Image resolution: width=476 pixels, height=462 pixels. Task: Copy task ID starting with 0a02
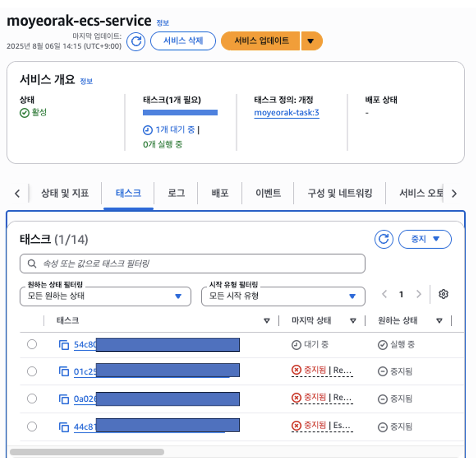[64, 399]
